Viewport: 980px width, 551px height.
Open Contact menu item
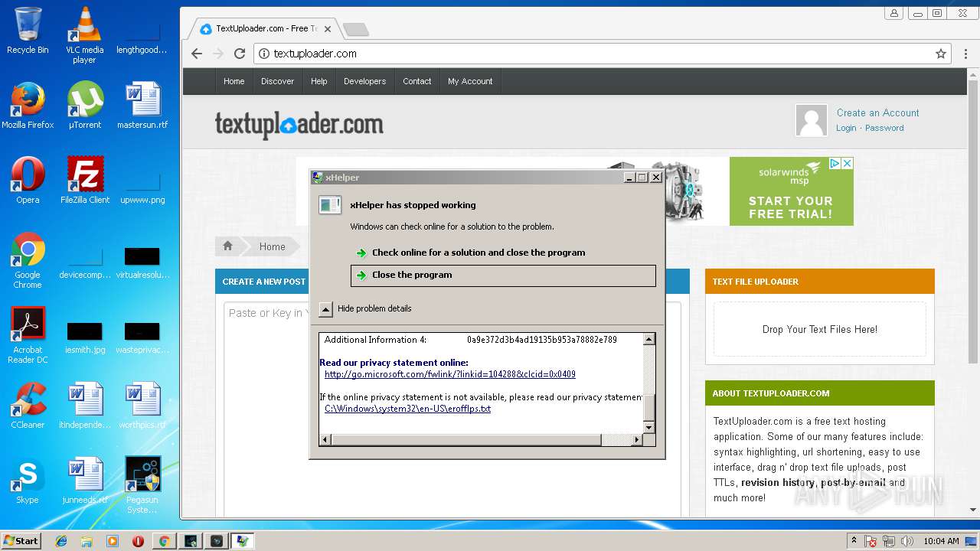417,81
